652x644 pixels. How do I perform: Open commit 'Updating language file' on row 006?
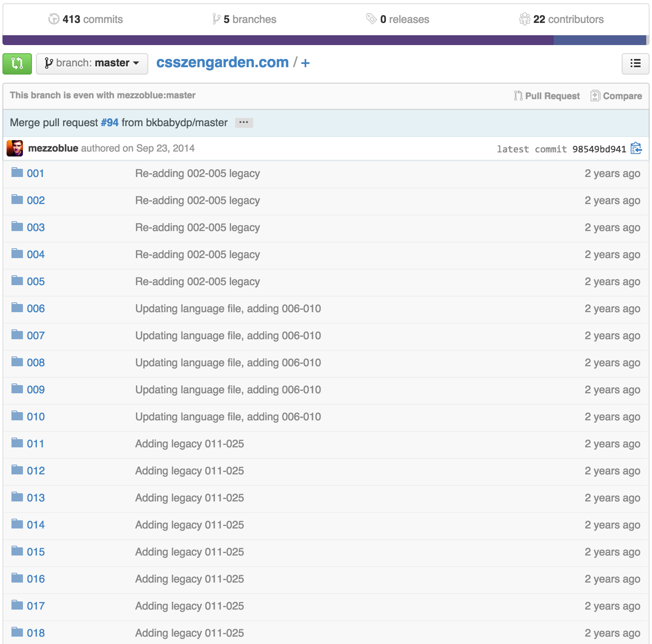click(228, 308)
